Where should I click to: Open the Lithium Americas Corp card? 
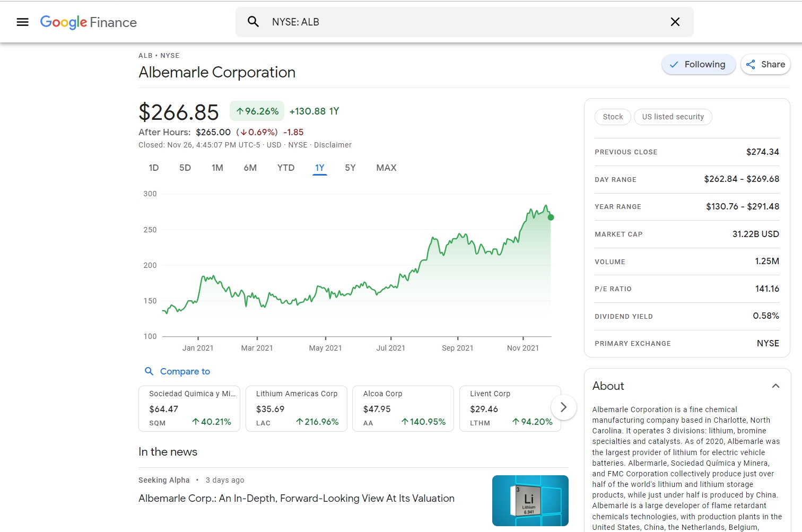coord(297,408)
